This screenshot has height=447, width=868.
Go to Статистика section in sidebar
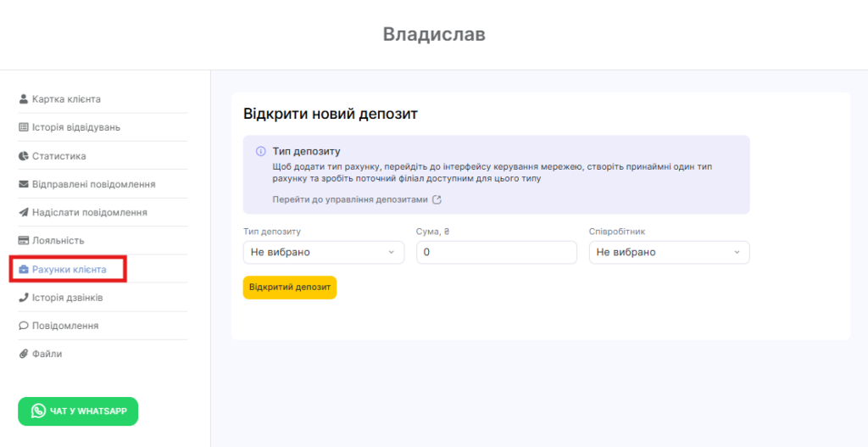(x=58, y=156)
